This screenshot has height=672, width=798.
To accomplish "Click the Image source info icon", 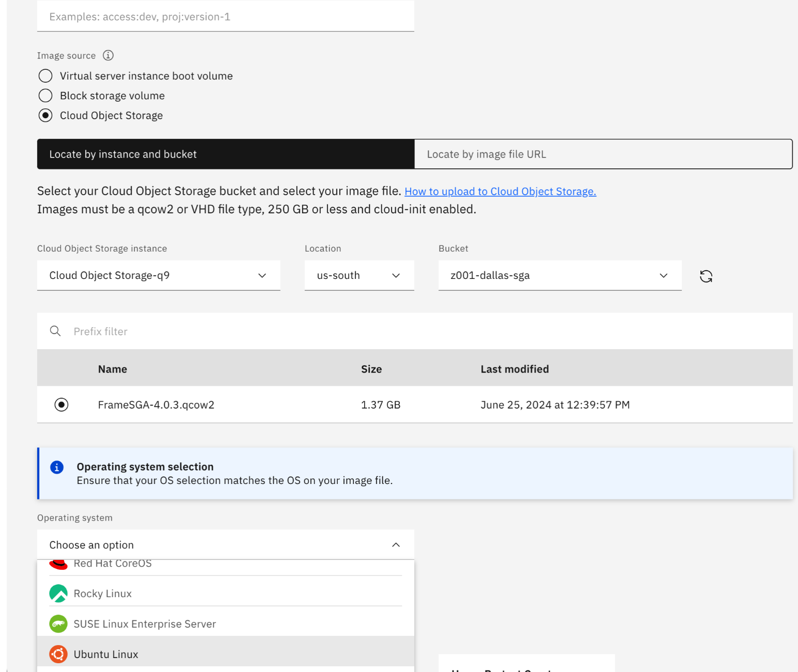I will [x=108, y=55].
